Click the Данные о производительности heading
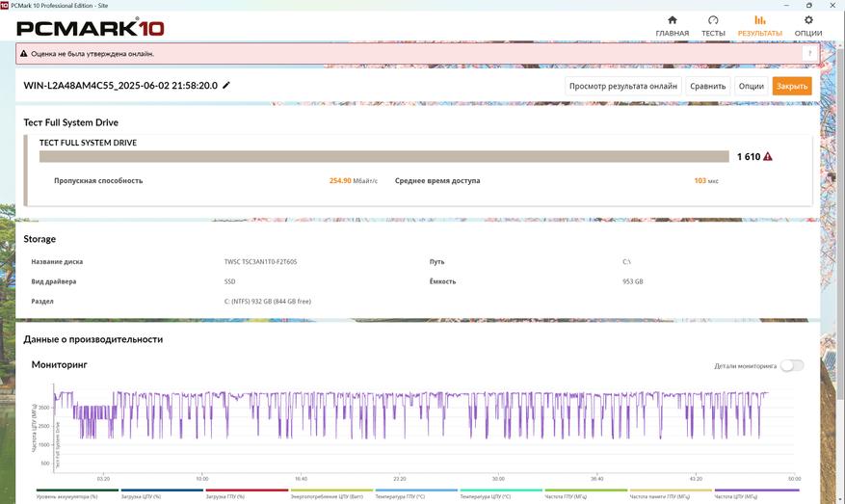Viewport: 845px width, 504px height. click(x=92, y=339)
